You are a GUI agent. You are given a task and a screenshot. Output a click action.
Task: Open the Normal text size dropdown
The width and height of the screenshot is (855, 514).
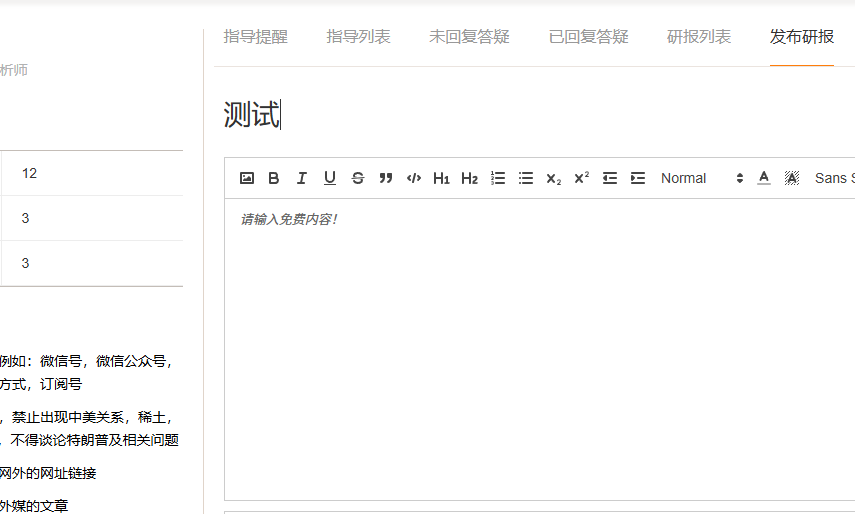click(701, 178)
